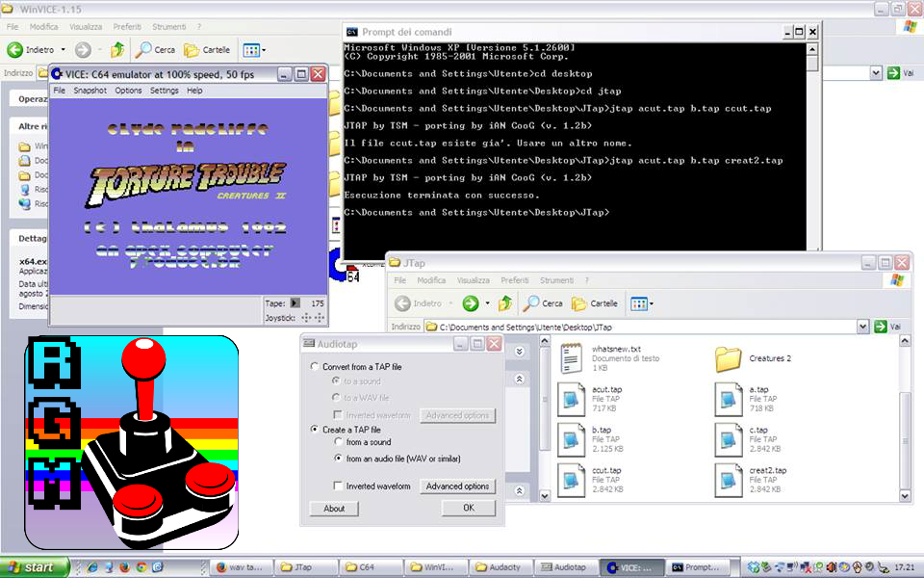Open the views dropdown arrow in JTap toolbar

click(652, 303)
